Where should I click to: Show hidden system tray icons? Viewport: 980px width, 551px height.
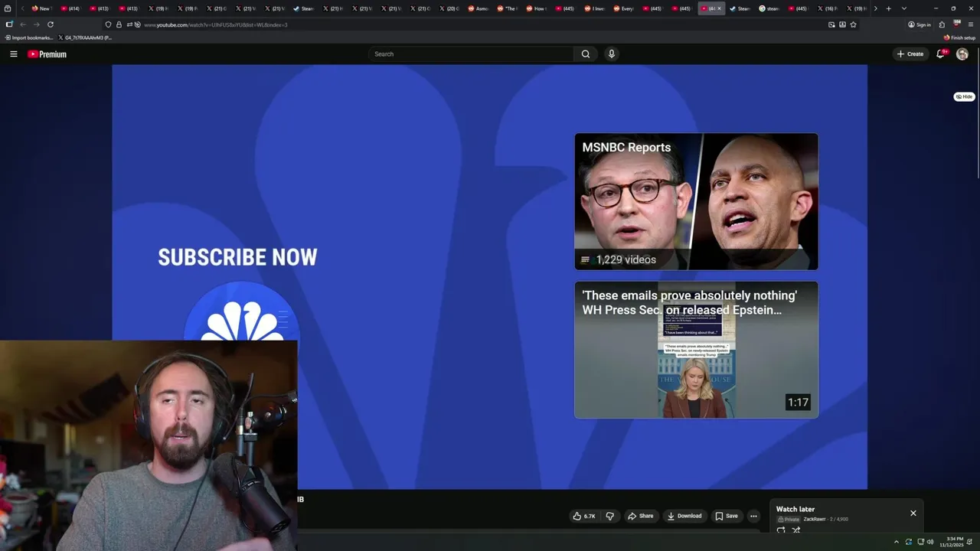pos(897,542)
